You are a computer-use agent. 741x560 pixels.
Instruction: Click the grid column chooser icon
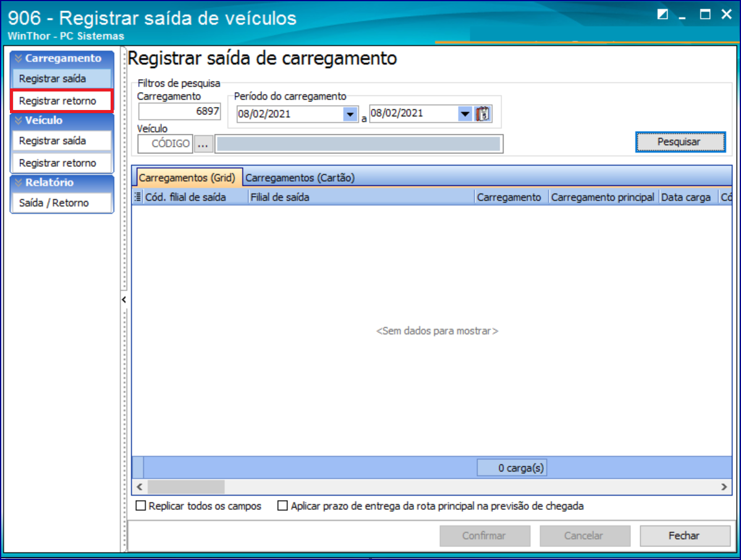coord(138,197)
